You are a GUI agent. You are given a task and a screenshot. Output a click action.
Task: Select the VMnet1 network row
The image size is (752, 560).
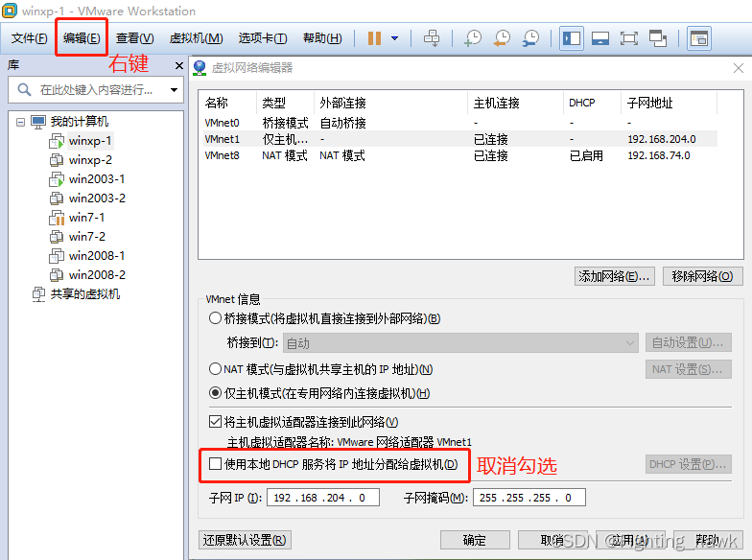click(460, 139)
